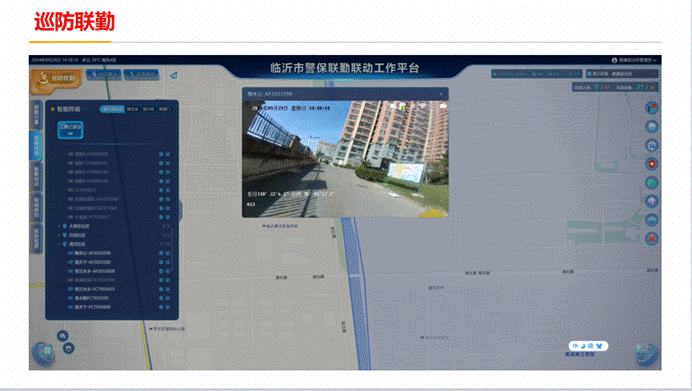Click the home icon at bottom left
The height and width of the screenshot is (391, 692).
[68, 348]
